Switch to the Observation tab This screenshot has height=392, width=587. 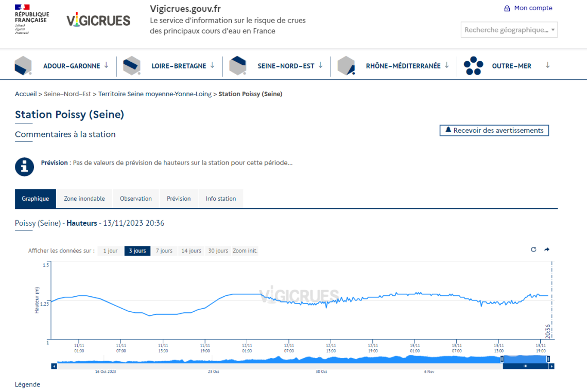coord(136,199)
